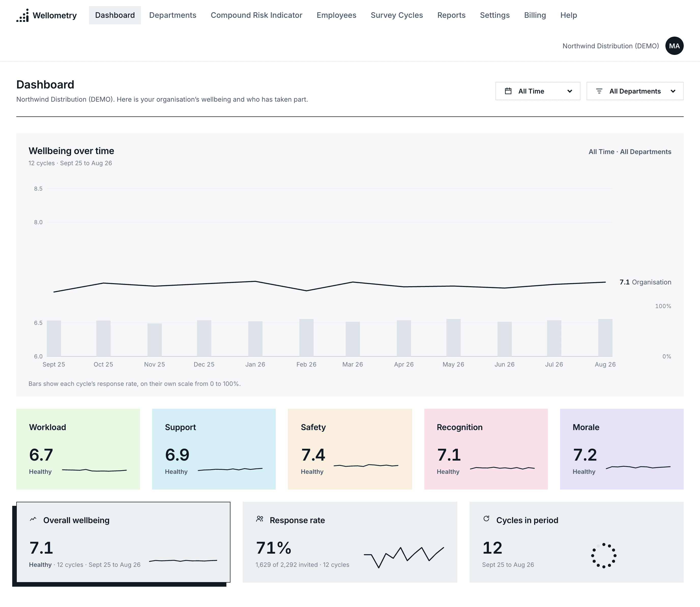
Task: Click the Jul 26 response rate bar
Action: [x=554, y=338]
